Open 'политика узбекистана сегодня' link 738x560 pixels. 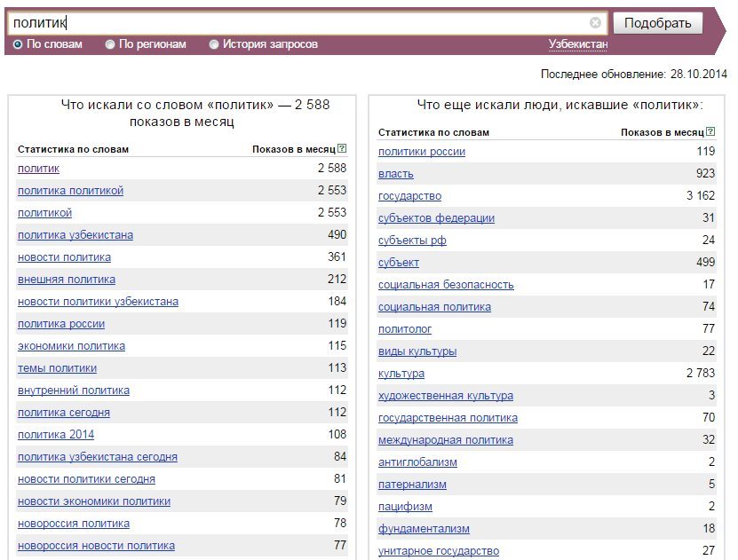(x=98, y=456)
